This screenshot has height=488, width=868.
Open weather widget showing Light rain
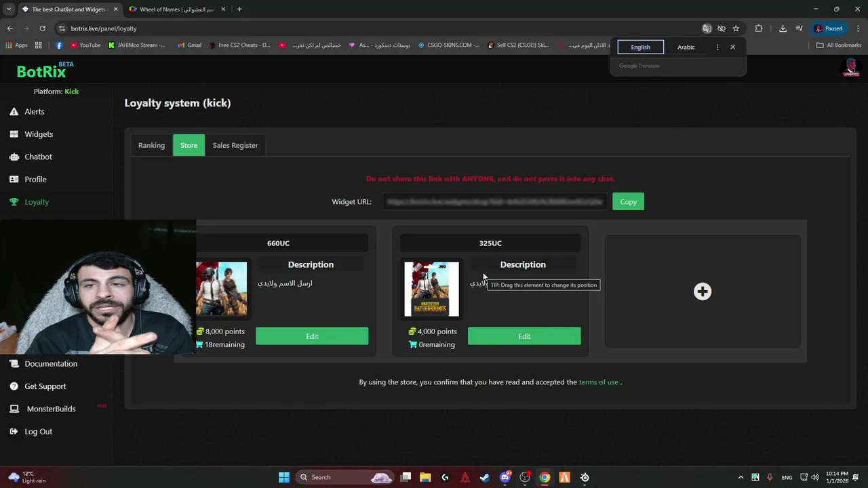(27, 477)
